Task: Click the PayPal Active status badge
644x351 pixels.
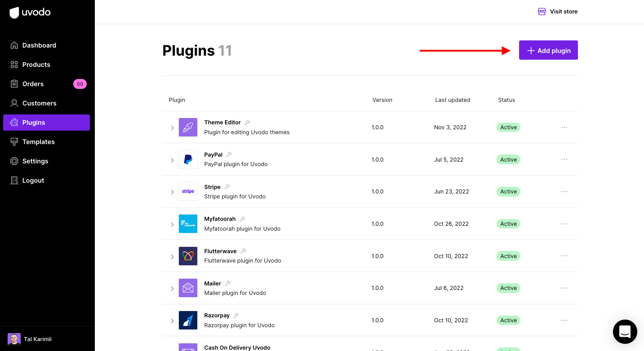Action: click(508, 159)
